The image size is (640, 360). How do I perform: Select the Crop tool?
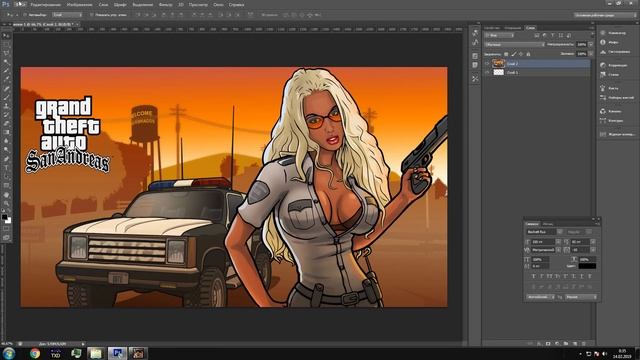tap(6, 71)
